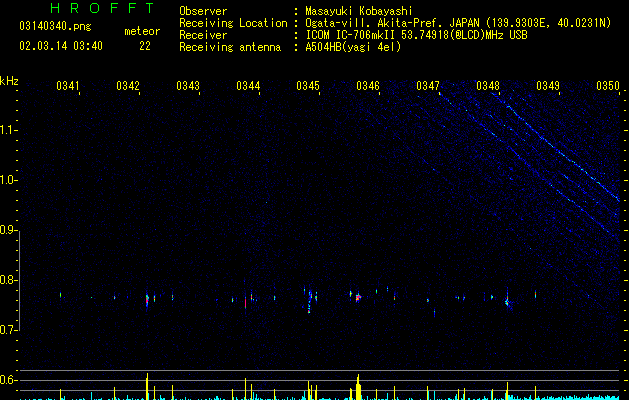Screen dimensions: 629x400
Task: Click the 0341 time axis marker
Action: tap(68, 86)
